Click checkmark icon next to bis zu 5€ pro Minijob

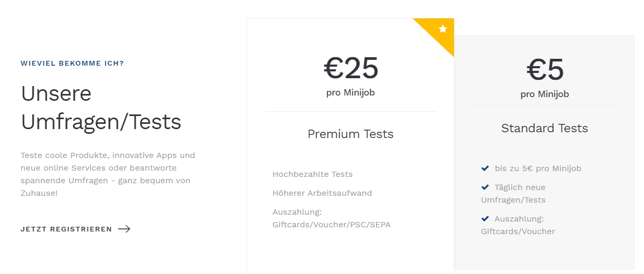point(485,168)
